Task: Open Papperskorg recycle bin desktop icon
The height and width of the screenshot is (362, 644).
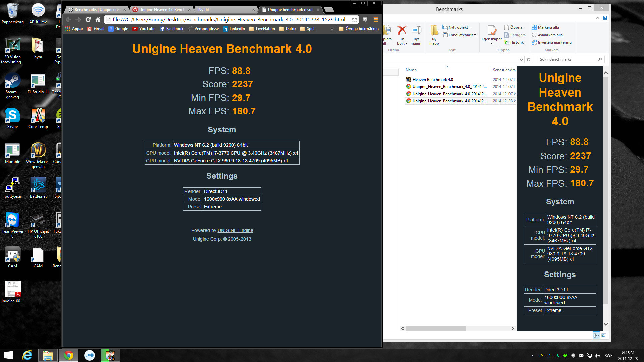Action: tap(13, 14)
